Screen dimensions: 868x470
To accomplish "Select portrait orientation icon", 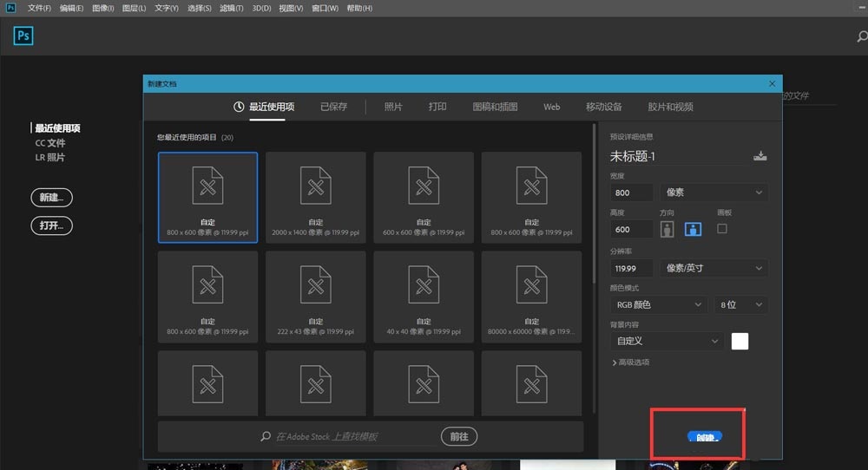I will 667,229.
